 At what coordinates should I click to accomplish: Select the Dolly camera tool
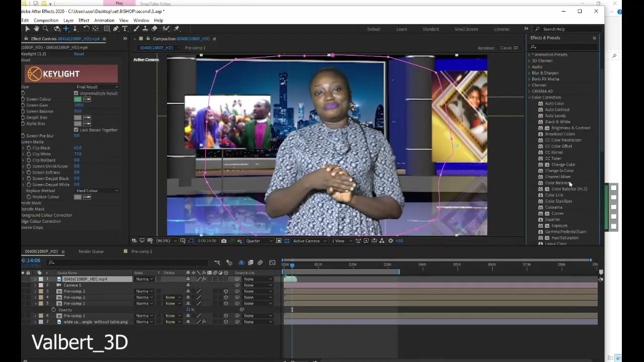pos(75,29)
